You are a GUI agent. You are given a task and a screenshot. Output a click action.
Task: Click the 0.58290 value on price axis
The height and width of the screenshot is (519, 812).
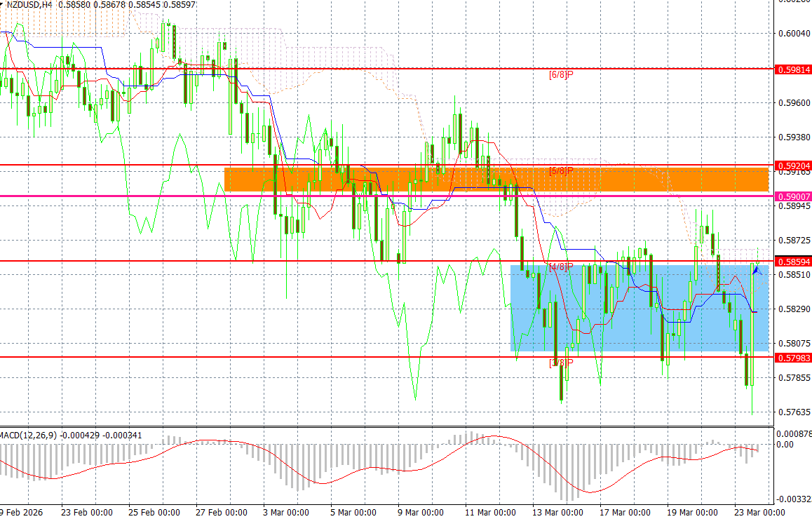(x=794, y=309)
